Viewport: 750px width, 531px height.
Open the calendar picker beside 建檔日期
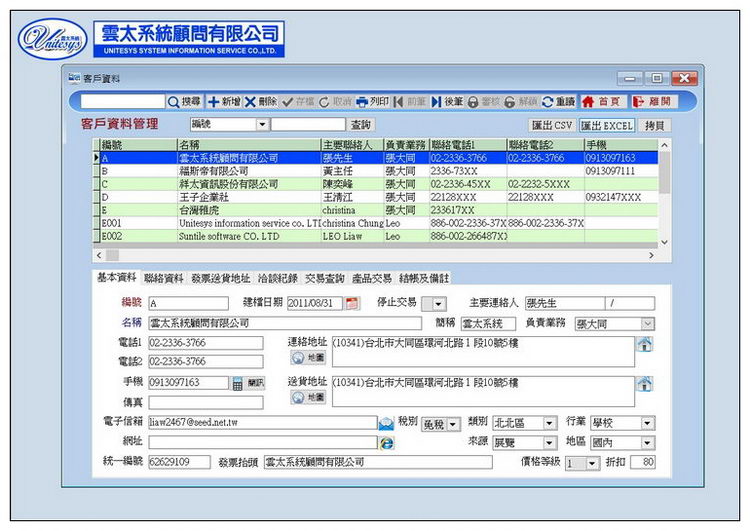click(352, 303)
